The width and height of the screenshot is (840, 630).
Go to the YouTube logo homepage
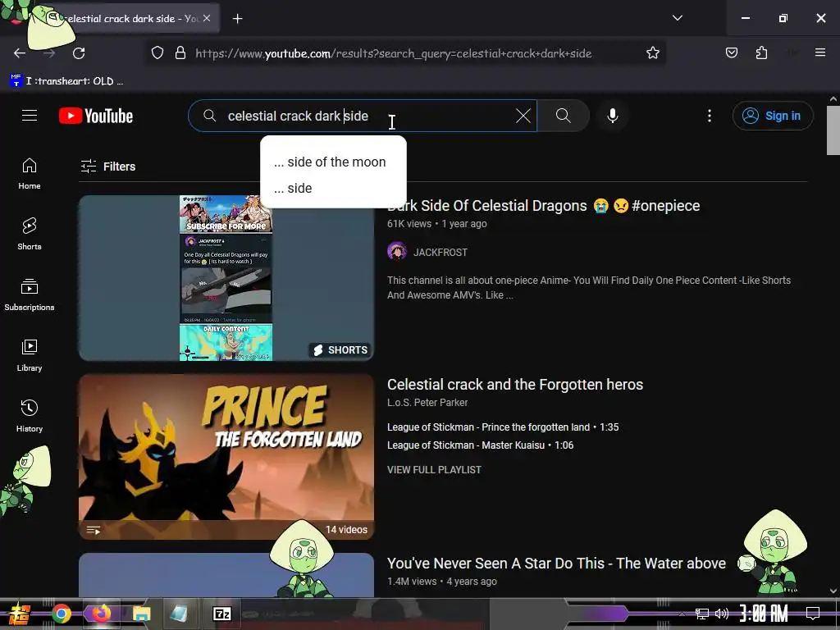[x=96, y=116]
